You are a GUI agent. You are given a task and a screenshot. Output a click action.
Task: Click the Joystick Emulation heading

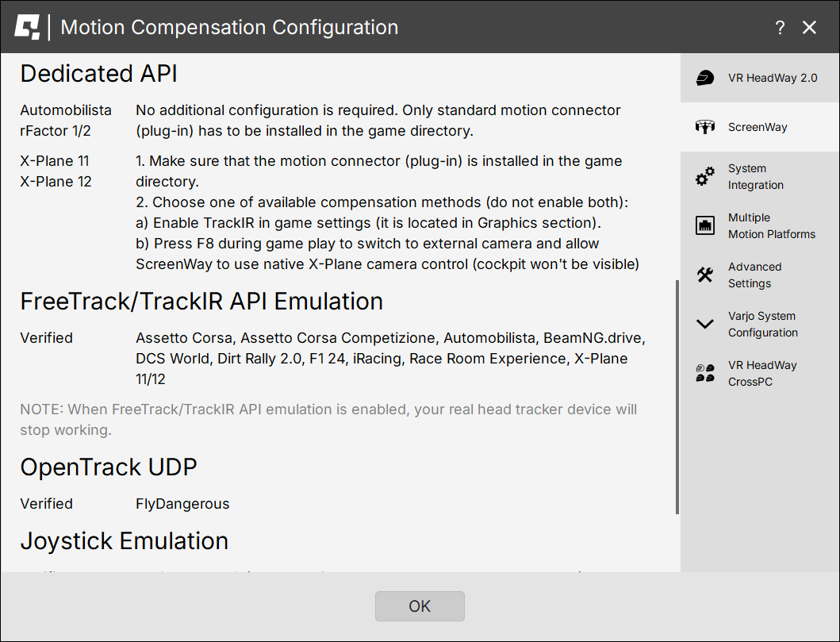[x=125, y=541]
